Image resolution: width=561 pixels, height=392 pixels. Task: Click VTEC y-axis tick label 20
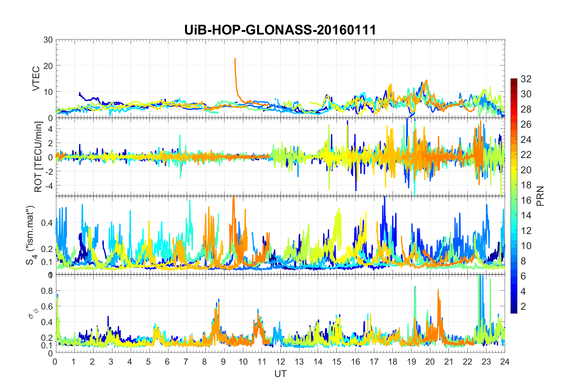pyautogui.click(x=48, y=66)
